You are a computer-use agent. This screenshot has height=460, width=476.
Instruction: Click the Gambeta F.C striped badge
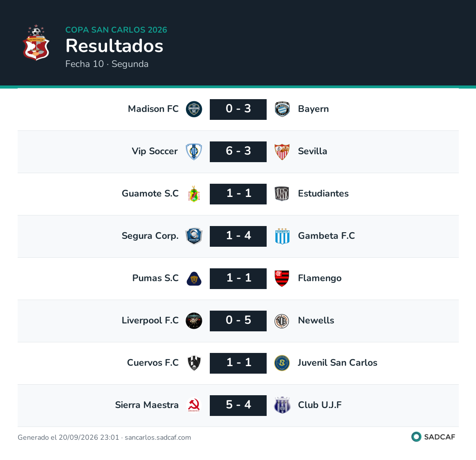click(x=283, y=236)
